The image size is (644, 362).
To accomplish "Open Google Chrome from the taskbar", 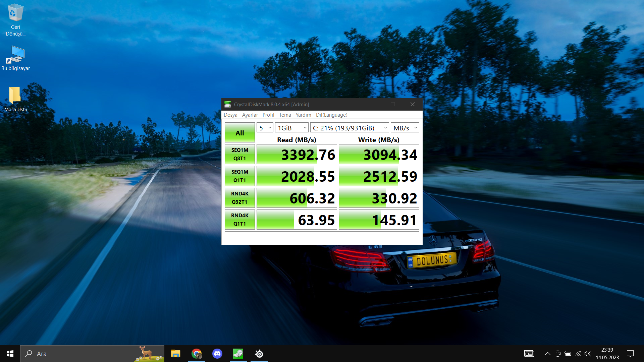I will click(x=197, y=354).
